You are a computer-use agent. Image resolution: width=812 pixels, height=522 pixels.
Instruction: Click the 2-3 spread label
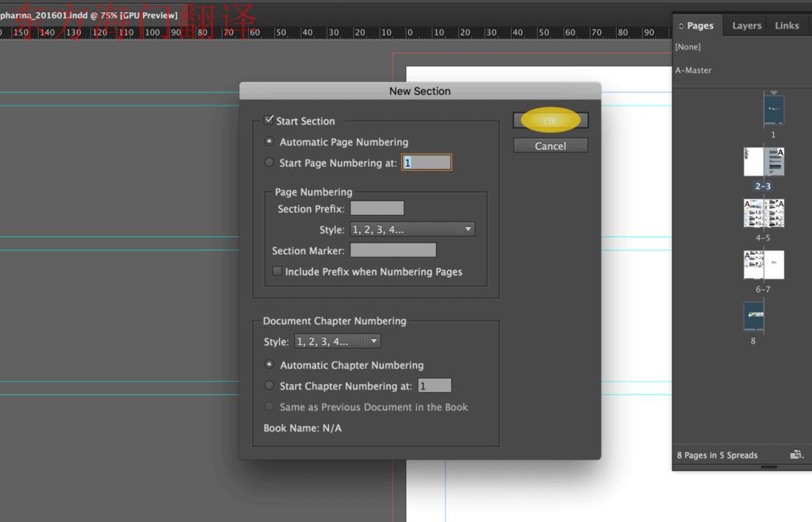coord(763,186)
